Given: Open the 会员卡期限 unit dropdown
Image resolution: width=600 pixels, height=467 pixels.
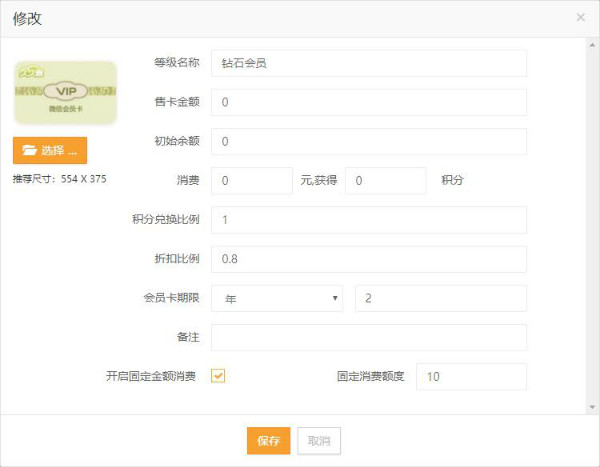Looking at the screenshot, I should 276,298.
